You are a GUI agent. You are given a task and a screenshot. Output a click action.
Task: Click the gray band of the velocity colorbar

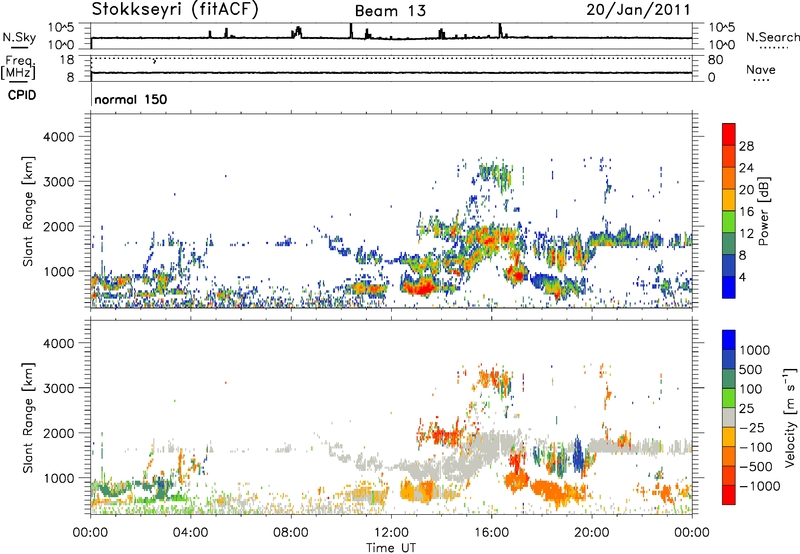pos(729,417)
